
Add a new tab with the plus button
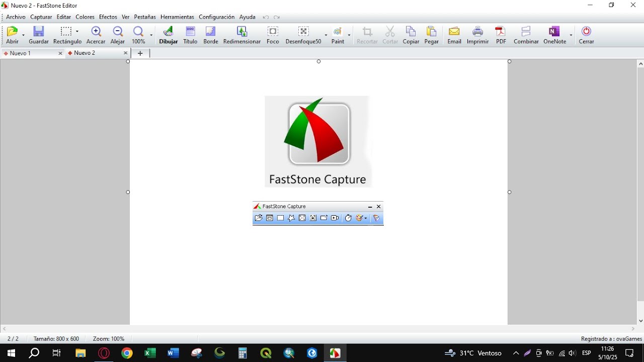[x=140, y=53]
